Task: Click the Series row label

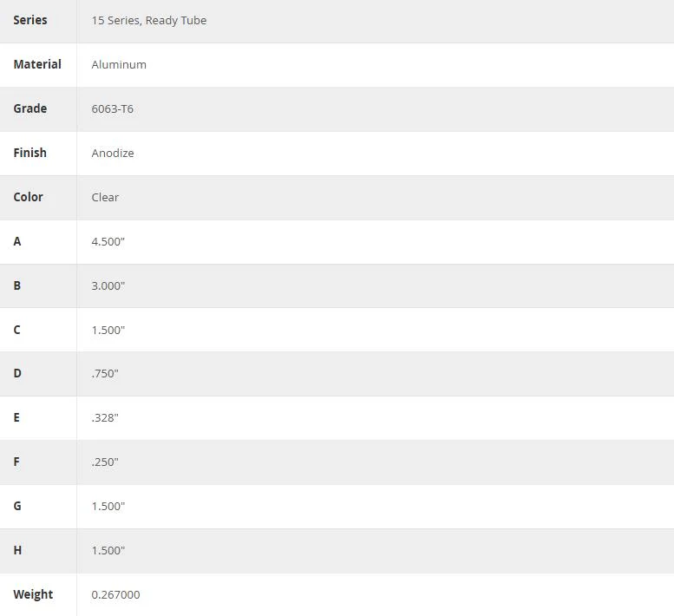Action: (30, 20)
